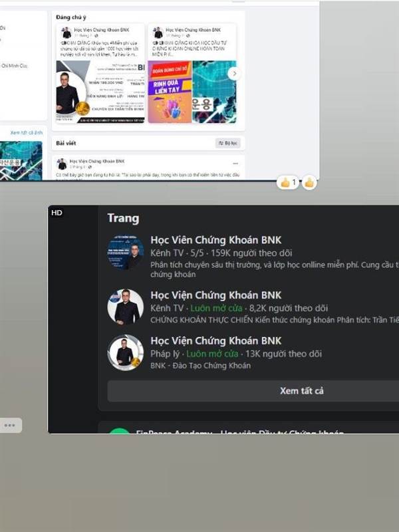This screenshot has height=532, width=399.
Task: Click page name on first Đáng chú ý post
Action: [102, 30]
